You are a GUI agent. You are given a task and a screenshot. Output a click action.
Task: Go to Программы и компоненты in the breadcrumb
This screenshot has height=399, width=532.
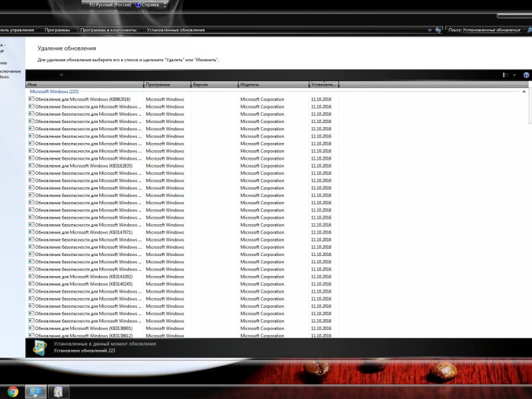pyautogui.click(x=108, y=30)
